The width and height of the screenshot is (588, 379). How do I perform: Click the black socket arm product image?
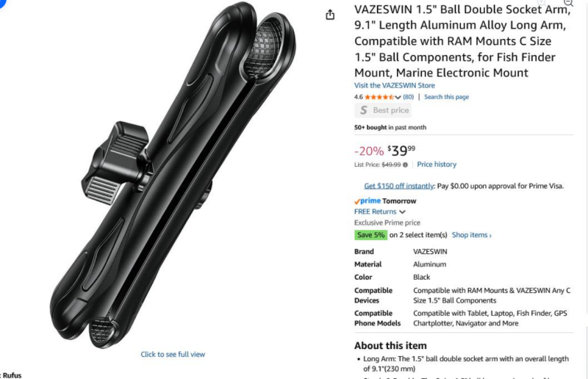tap(173, 174)
